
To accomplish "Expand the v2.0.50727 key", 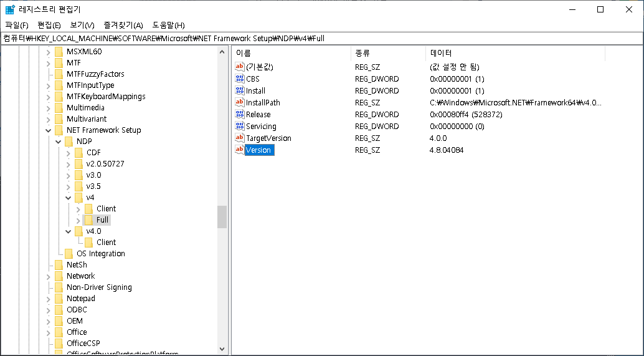I will (x=68, y=164).
